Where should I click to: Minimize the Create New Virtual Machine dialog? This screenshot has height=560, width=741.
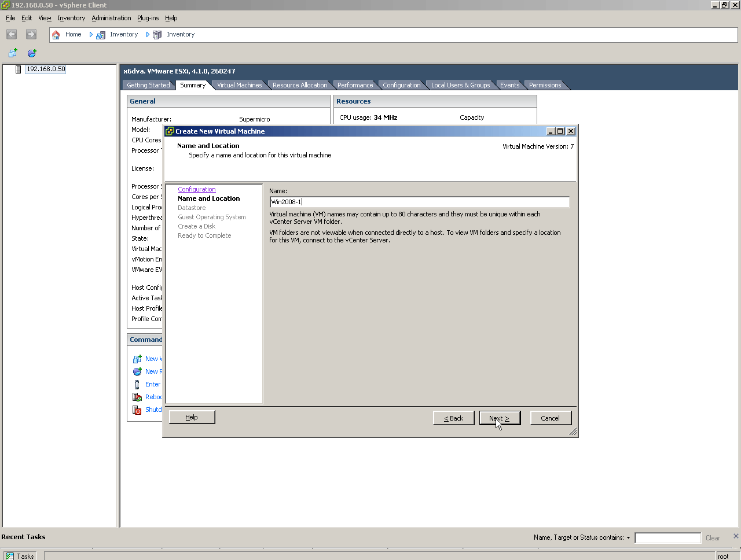pos(551,131)
